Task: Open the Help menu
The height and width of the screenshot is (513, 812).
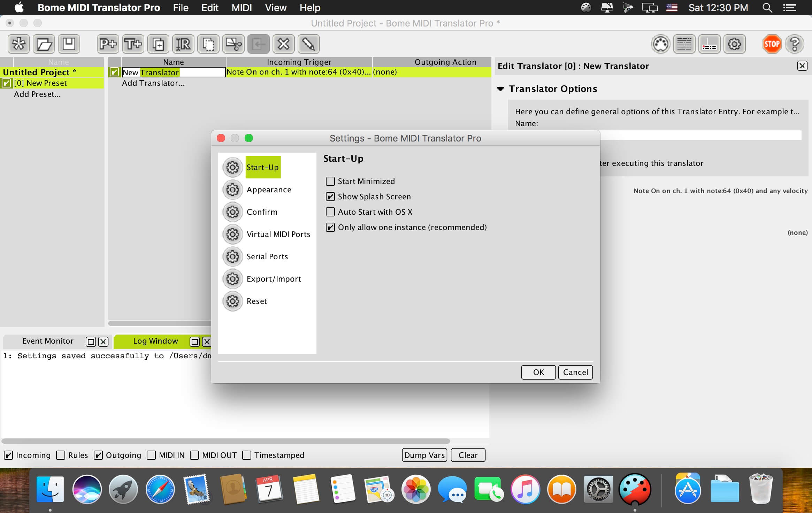Action: point(310,8)
